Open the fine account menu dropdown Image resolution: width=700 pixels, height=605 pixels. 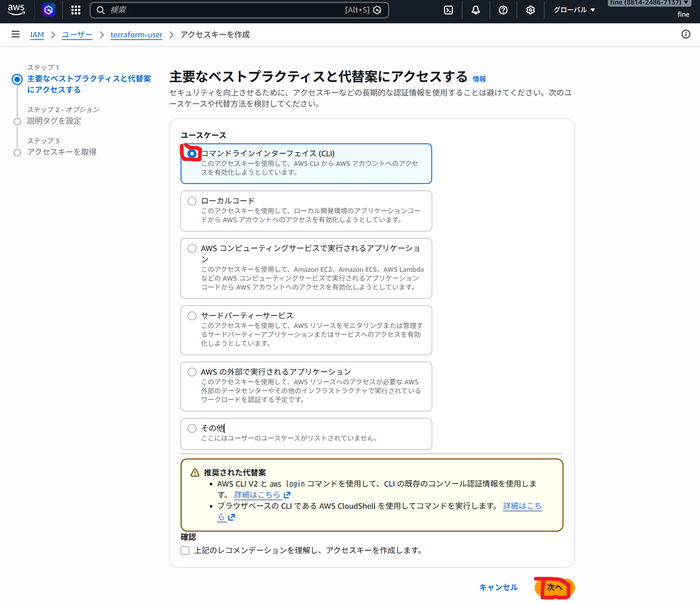point(649,3)
